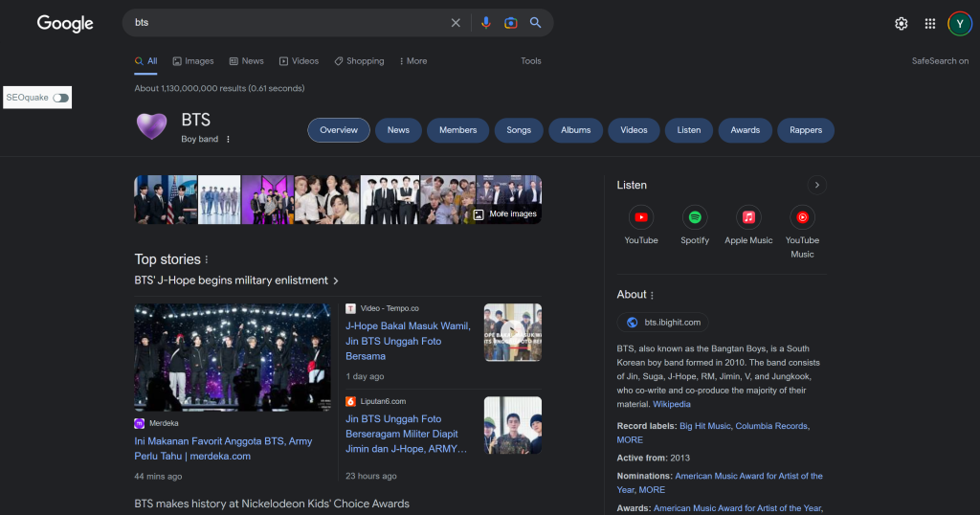Expand MORE under Nominations

coord(652,490)
